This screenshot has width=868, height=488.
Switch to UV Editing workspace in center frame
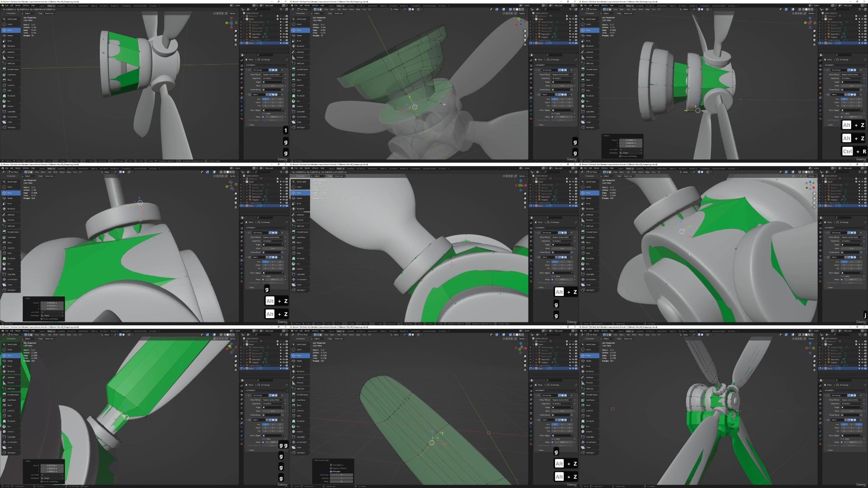361,168
